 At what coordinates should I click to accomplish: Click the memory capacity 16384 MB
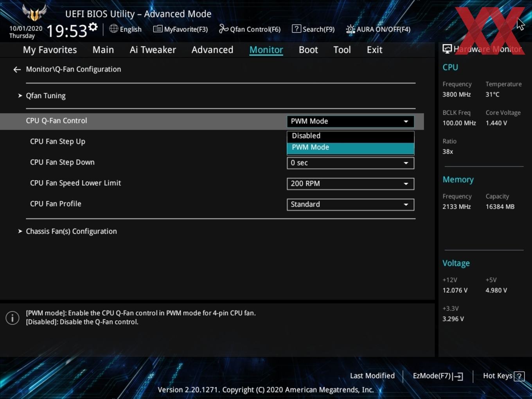[500, 207]
